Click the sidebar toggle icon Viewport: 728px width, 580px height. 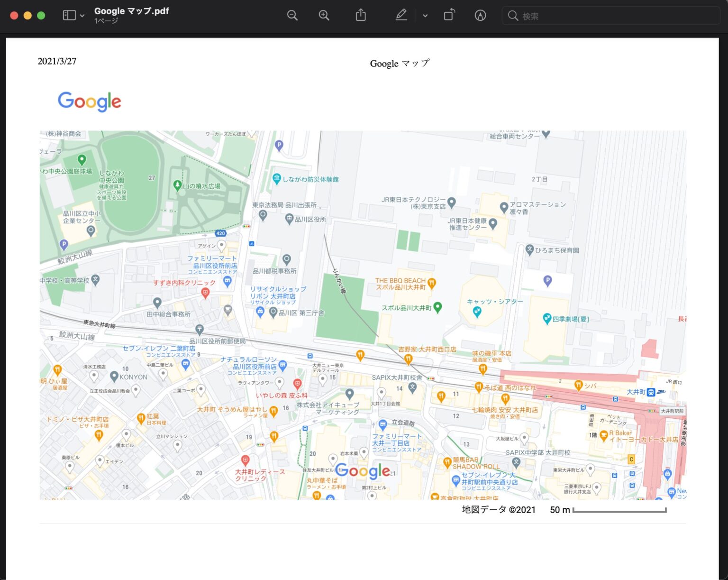pyautogui.click(x=69, y=15)
